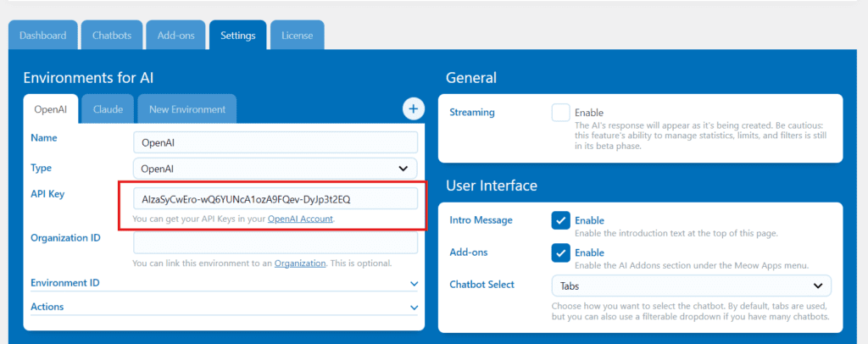Expand the Environment ID section
868x344 pixels.
click(x=224, y=283)
